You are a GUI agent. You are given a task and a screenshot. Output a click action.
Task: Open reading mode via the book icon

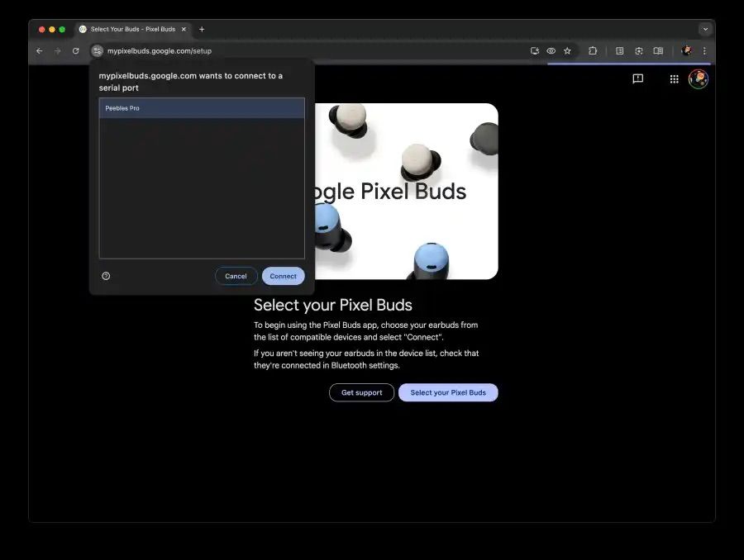tap(657, 50)
